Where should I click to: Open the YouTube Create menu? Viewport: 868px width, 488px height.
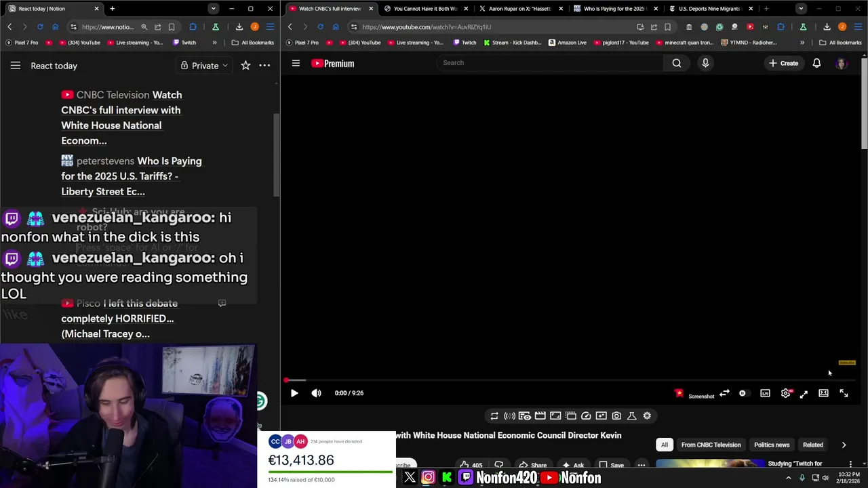[x=783, y=63]
